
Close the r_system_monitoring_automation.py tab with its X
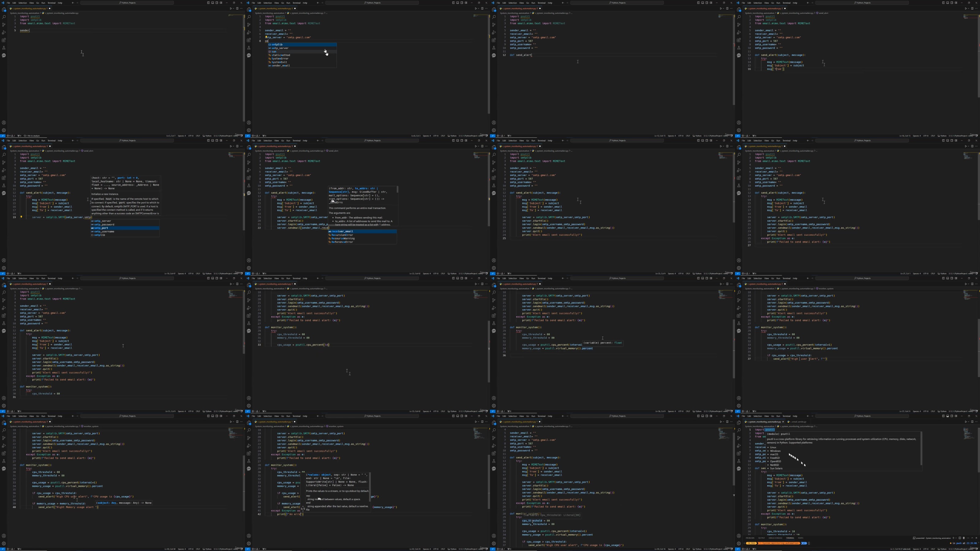coord(783,422)
